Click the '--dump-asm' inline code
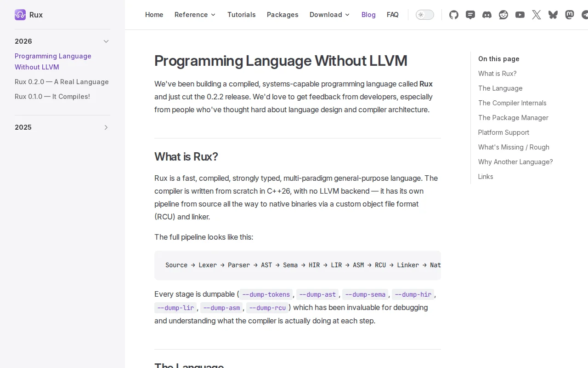The image size is (588, 368). 221,308
